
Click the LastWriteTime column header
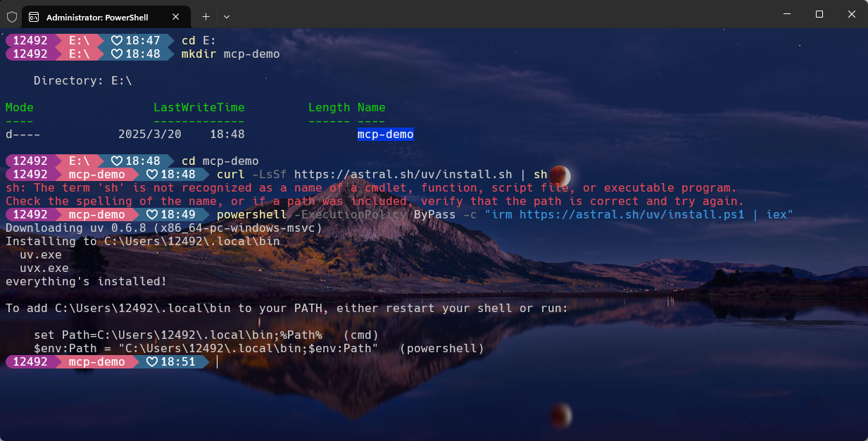[x=199, y=107]
